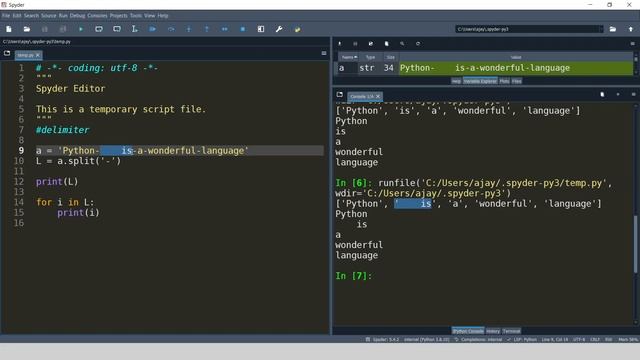
Task: Click the save data as icon
Action: point(371,44)
